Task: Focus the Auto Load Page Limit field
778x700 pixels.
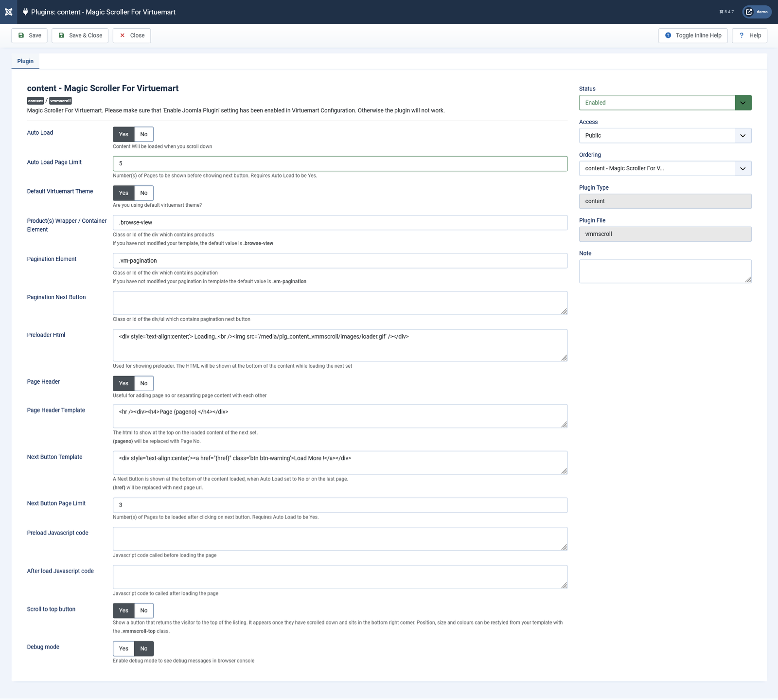Action: [340, 164]
